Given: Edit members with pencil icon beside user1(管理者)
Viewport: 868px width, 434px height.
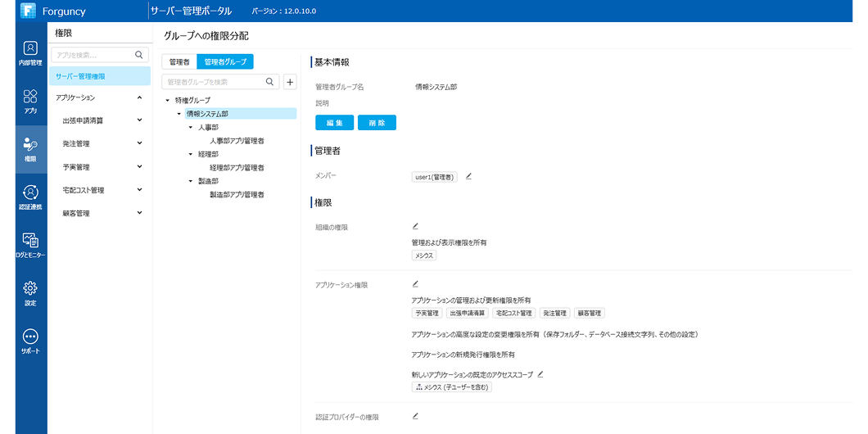Looking at the screenshot, I should pos(468,176).
